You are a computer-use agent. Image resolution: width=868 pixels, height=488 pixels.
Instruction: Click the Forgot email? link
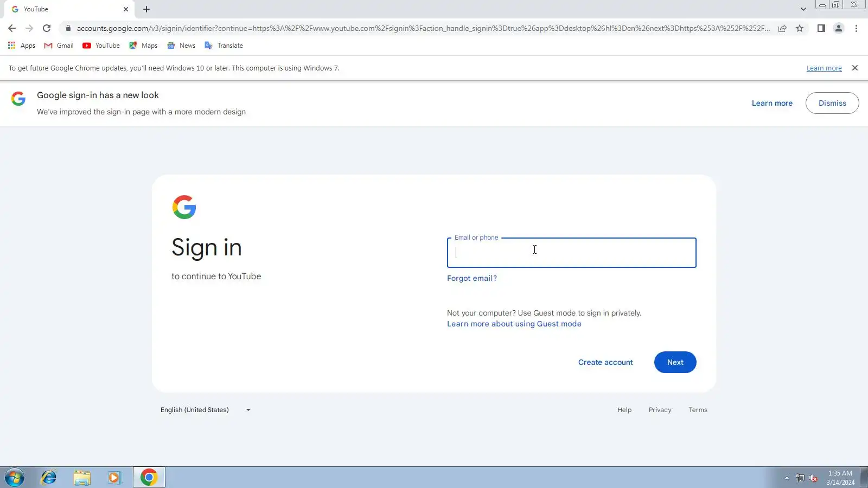point(472,278)
